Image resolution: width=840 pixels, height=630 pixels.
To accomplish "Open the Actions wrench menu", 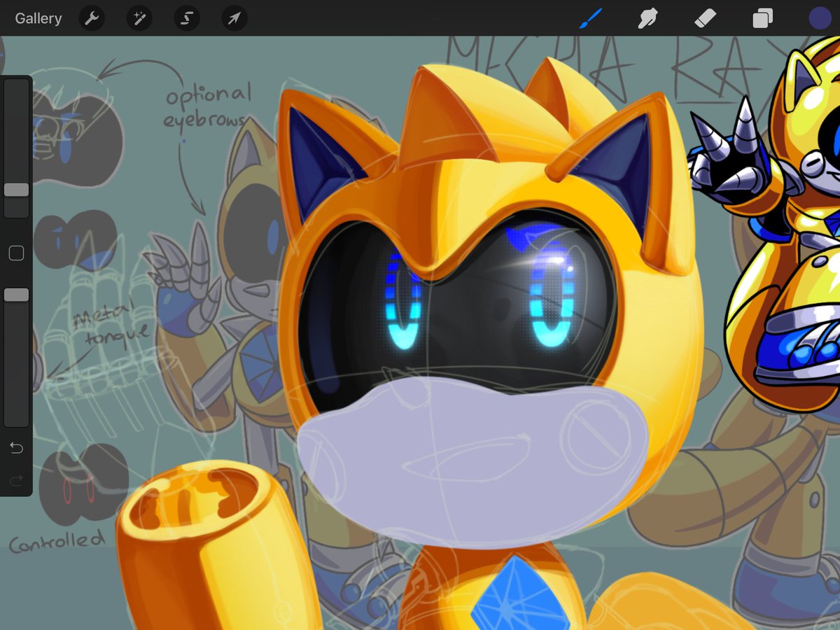I will (x=92, y=18).
